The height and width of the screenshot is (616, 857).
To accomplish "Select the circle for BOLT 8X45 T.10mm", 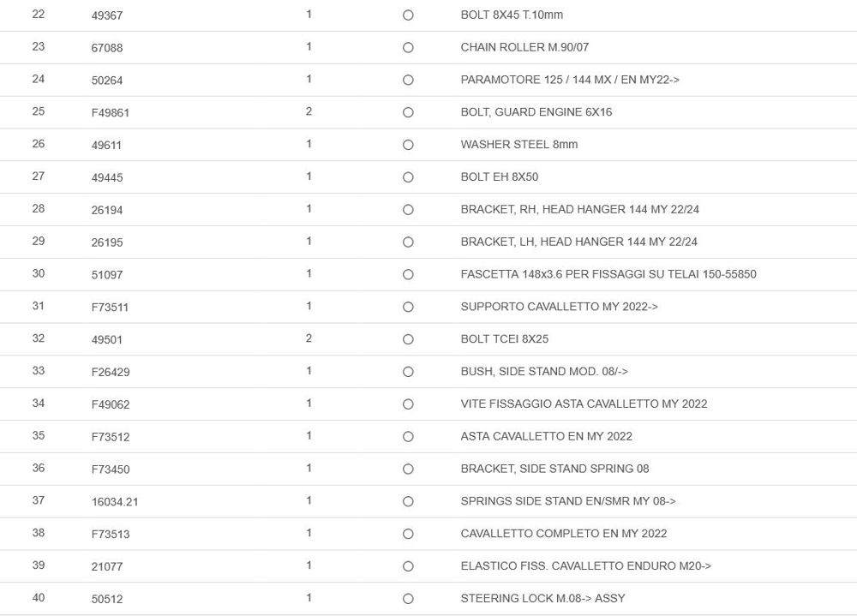I will (408, 15).
